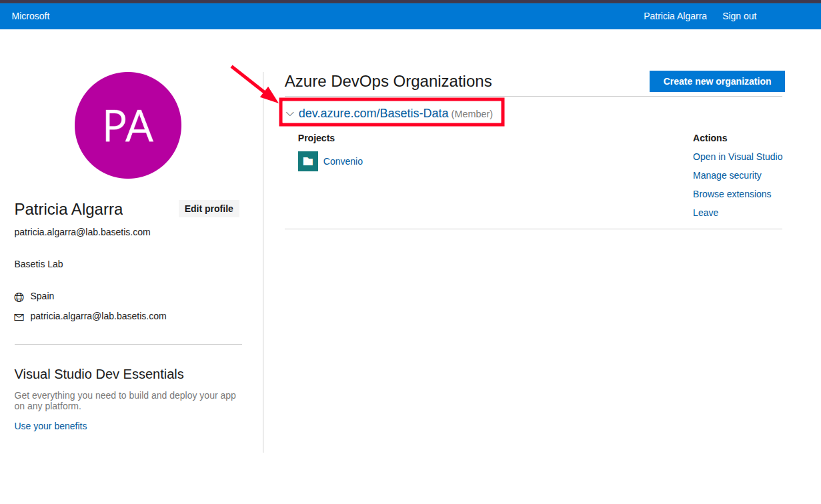821x504 pixels.
Task: Click the (Member) label next to organization
Action: (472, 114)
